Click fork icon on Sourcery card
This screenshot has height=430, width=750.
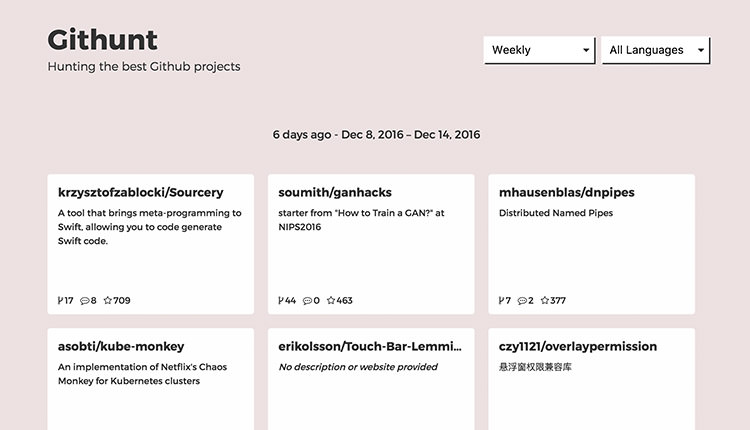pos(60,300)
